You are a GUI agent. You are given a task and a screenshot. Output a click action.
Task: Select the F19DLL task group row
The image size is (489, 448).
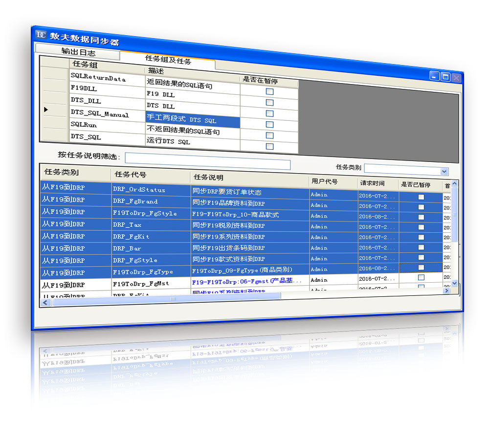tap(107, 90)
